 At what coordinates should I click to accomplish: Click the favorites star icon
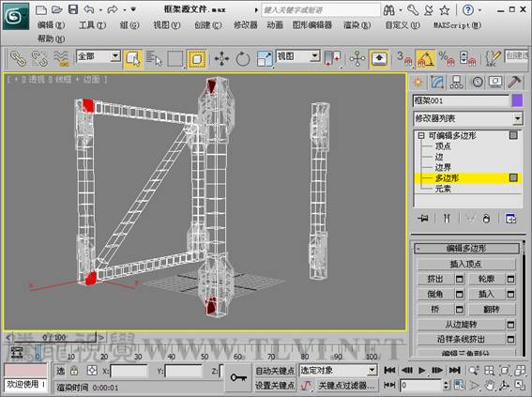(x=445, y=10)
